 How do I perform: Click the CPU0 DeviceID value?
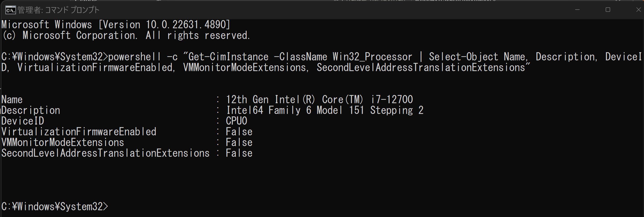[x=237, y=121]
